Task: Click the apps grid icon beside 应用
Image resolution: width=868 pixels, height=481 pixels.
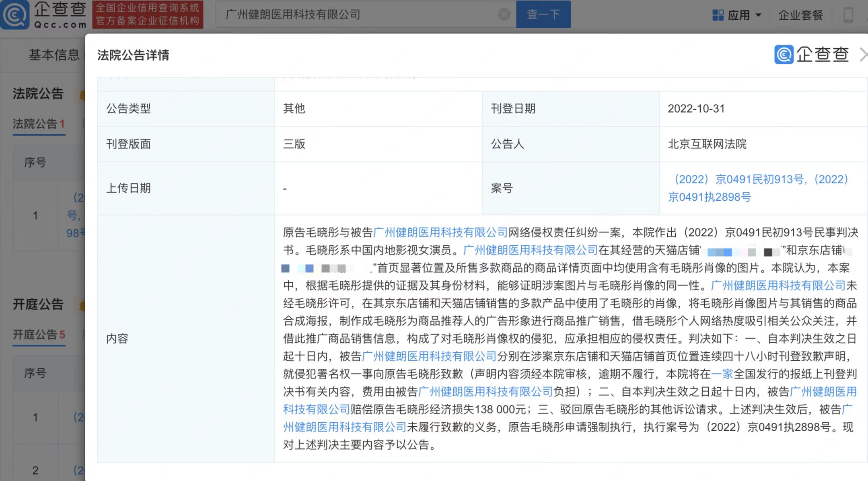Action: click(x=718, y=15)
